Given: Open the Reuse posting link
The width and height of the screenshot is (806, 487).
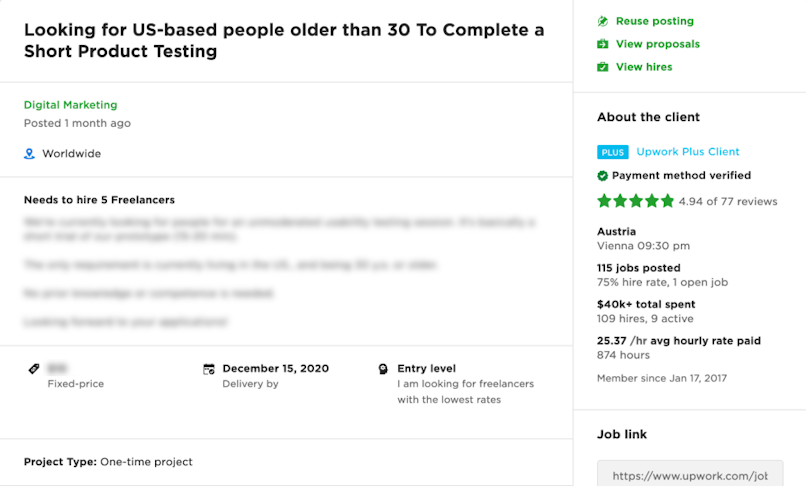Looking at the screenshot, I should [x=654, y=21].
